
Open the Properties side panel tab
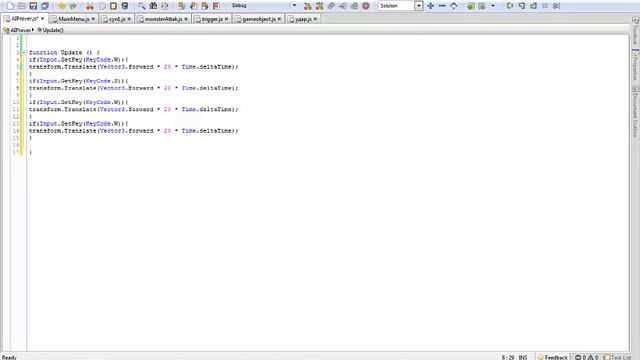[x=635, y=65]
